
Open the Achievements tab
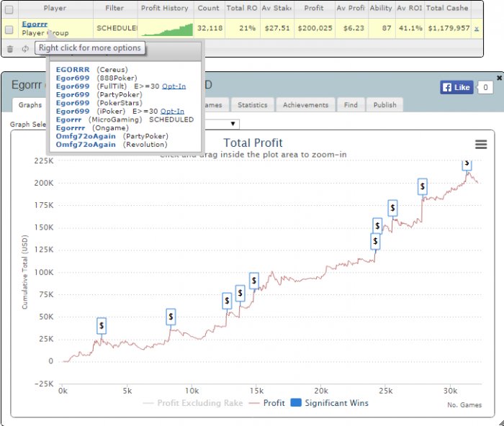click(305, 105)
